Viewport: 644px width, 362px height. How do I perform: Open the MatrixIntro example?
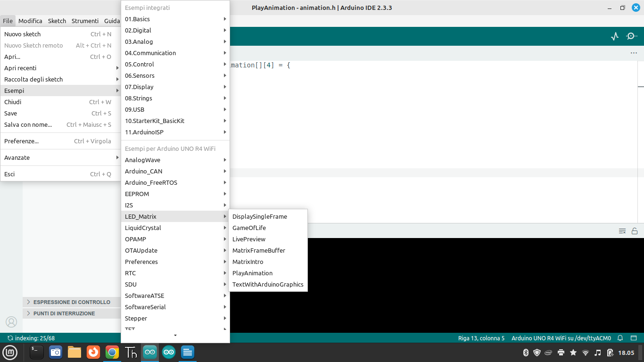268,262
